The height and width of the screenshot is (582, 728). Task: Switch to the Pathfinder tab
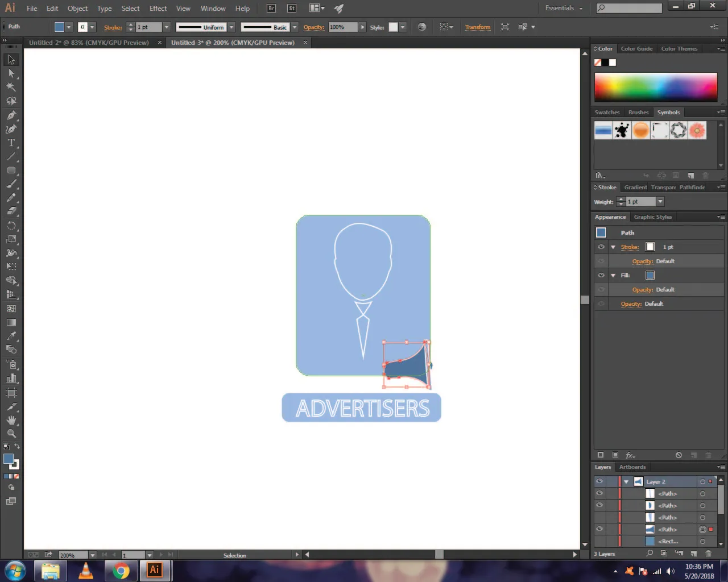coord(692,187)
